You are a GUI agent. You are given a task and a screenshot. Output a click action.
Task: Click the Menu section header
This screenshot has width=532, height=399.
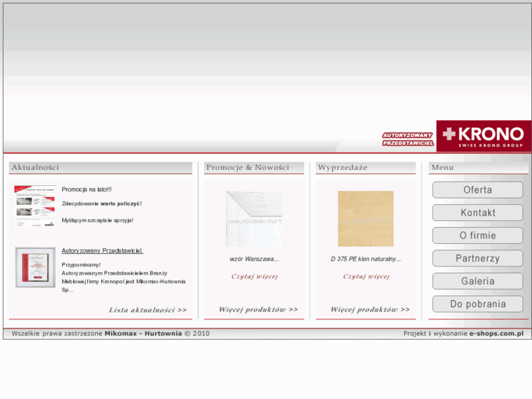(x=479, y=168)
